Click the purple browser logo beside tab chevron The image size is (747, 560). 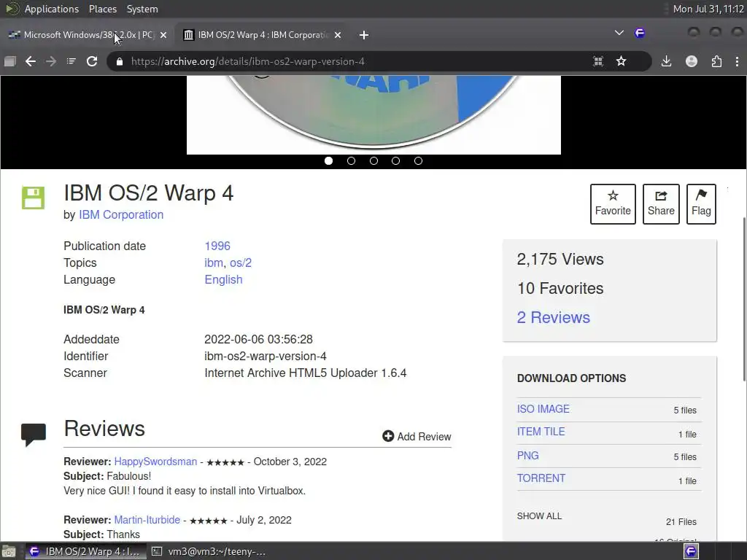tap(640, 33)
